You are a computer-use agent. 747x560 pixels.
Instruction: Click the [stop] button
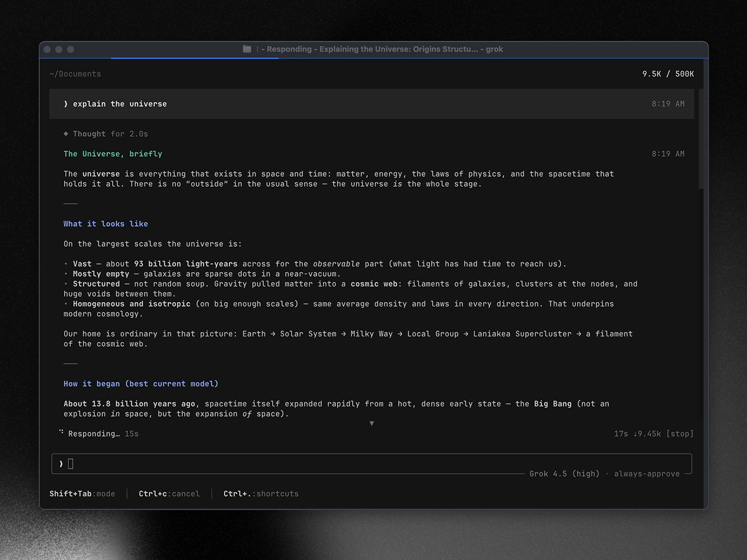680,434
